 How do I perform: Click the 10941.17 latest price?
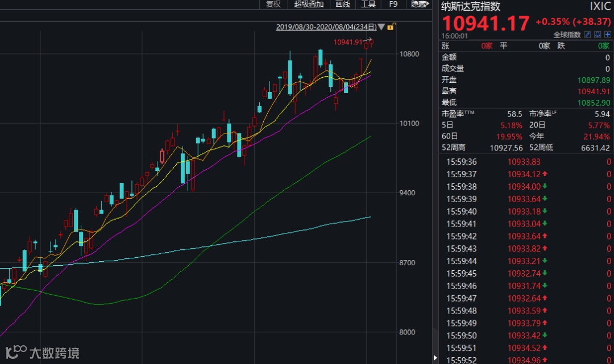(x=486, y=23)
